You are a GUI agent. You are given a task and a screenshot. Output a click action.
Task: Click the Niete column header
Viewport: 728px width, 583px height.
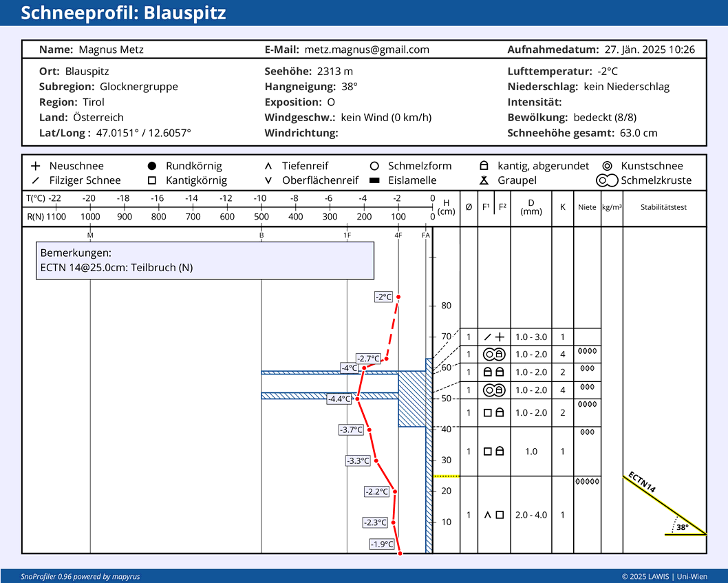(588, 207)
